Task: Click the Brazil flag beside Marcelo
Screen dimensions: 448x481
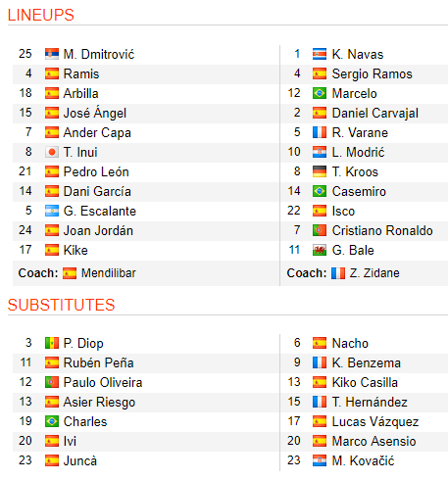Action: point(320,93)
